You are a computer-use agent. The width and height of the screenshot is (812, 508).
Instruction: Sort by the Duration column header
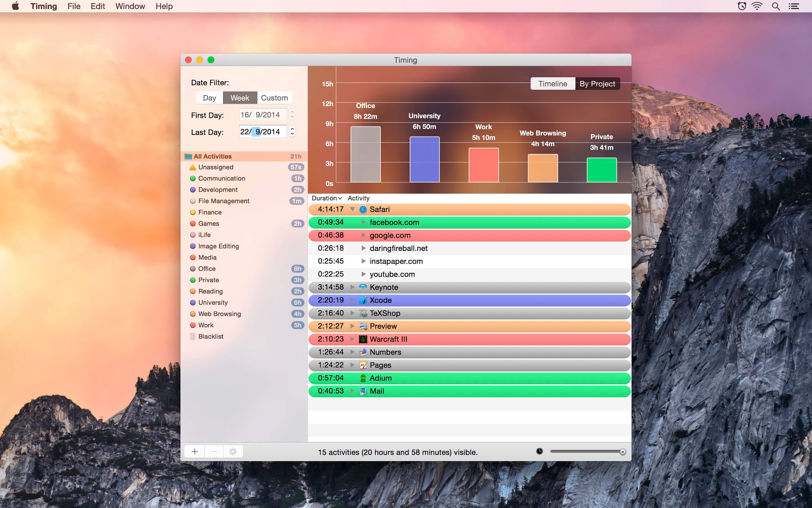click(x=327, y=198)
